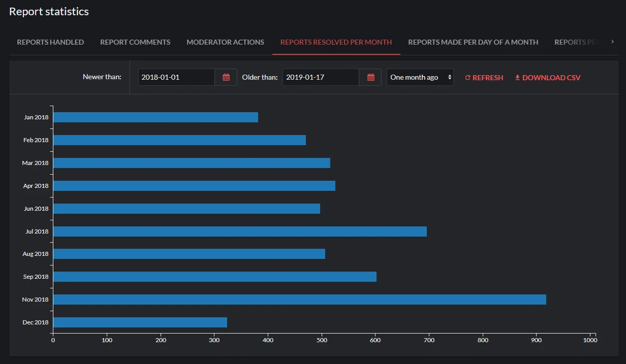626x364 pixels.
Task: Open the Older than calendar picker
Action: pos(371,77)
